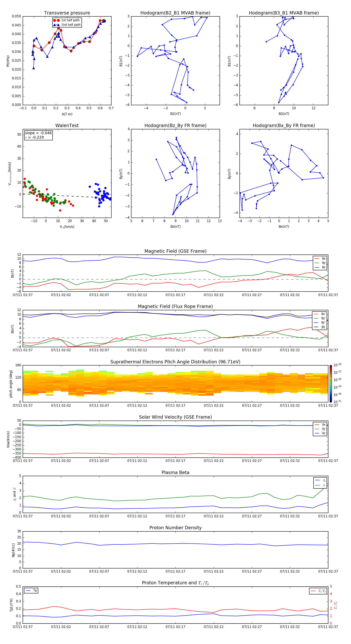Click the 'r = -0.229' annotation

[35, 137]
